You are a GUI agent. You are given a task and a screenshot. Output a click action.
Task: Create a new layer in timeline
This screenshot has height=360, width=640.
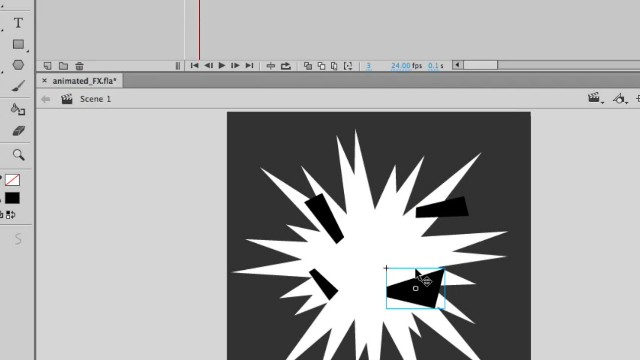(47, 66)
